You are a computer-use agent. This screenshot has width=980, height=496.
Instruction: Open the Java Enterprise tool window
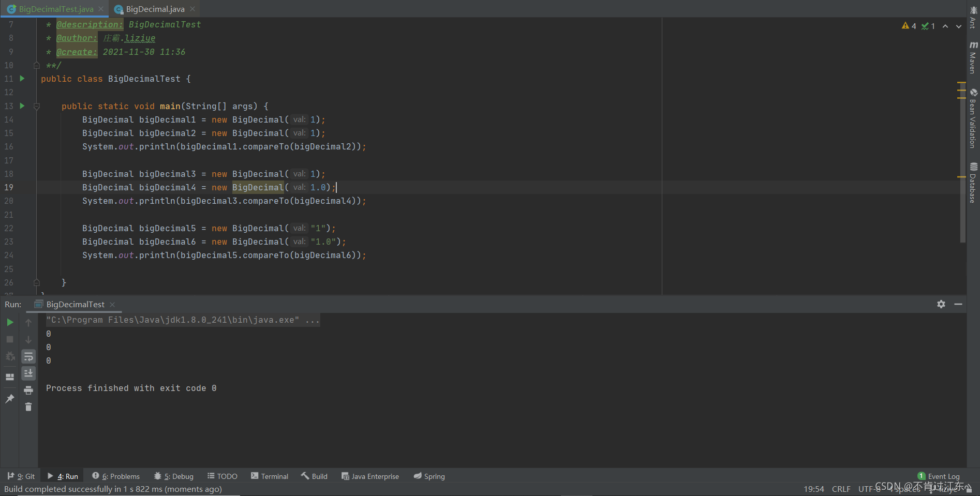click(370, 476)
